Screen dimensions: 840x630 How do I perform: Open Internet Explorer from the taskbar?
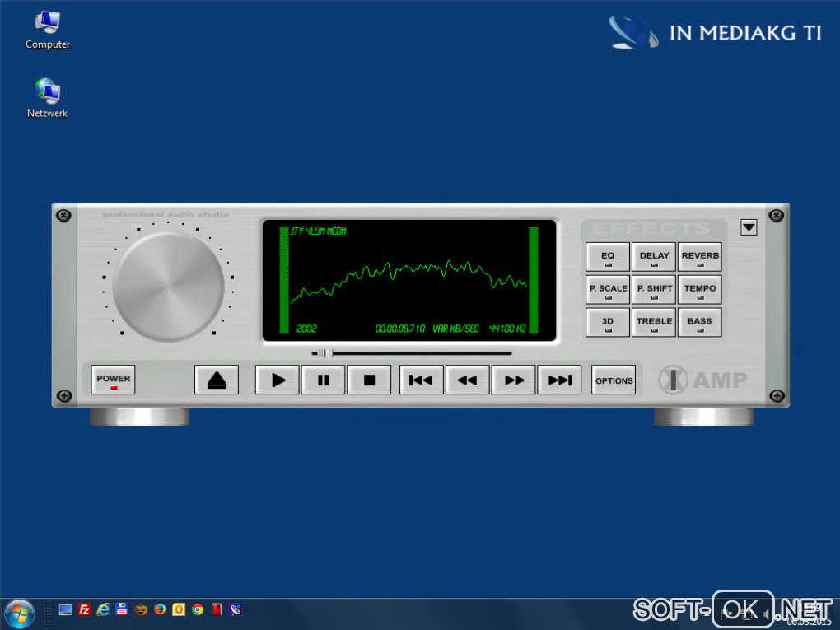(x=104, y=609)
